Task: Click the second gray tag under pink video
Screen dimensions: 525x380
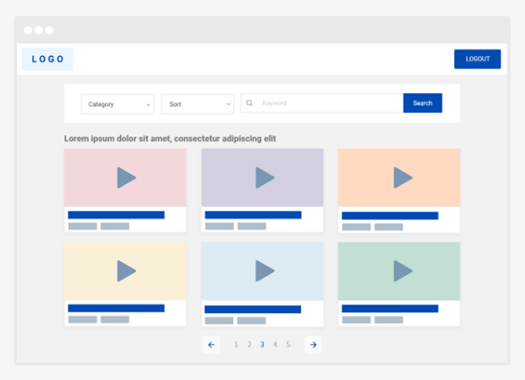Action: pyautogui.click(x=115, y=226)
